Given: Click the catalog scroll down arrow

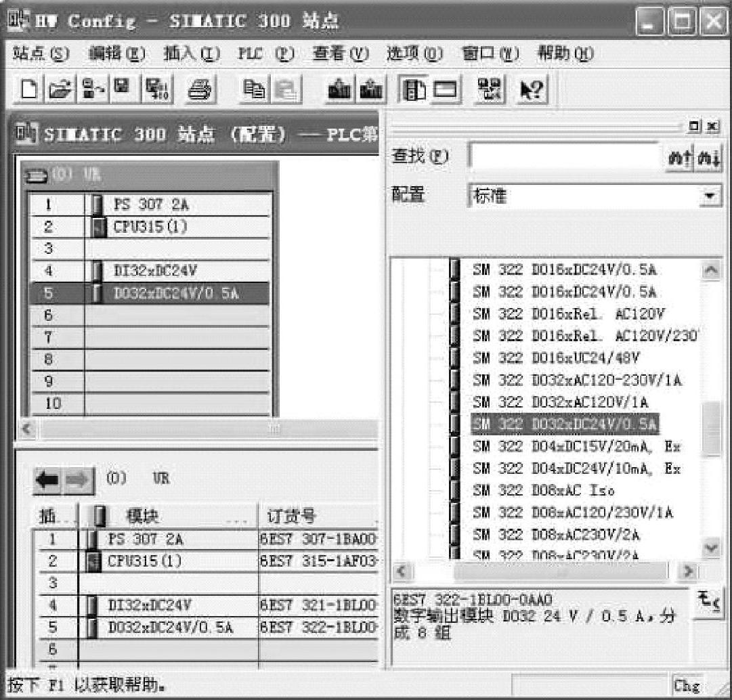Looking at the screenshot, I should tap(711, 548).
